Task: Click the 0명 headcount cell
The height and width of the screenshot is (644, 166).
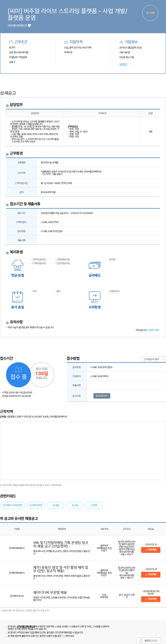Action: [x=151, y=132]
